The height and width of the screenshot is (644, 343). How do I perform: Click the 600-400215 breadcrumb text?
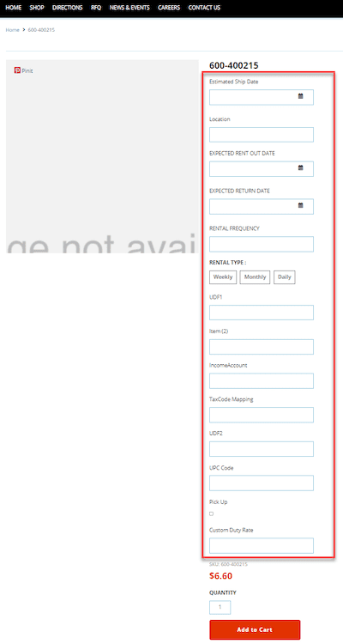(x=41, y=30)
